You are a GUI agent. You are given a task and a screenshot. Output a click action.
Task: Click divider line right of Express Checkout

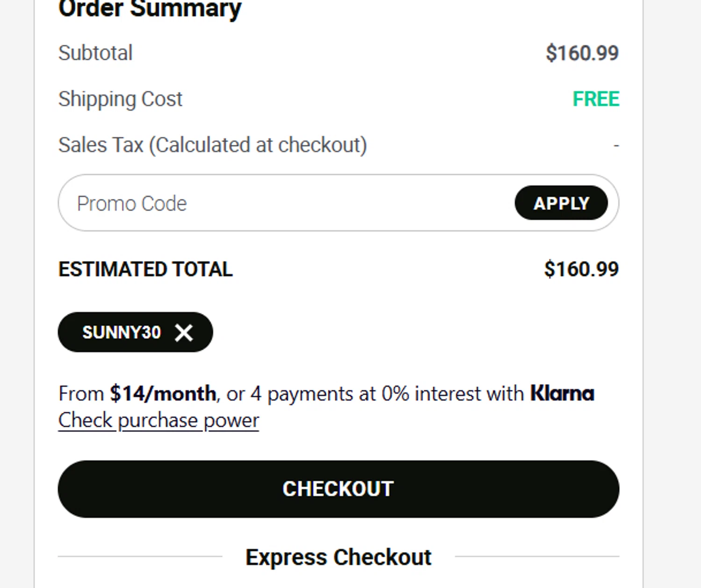click(x=536, y=556)
